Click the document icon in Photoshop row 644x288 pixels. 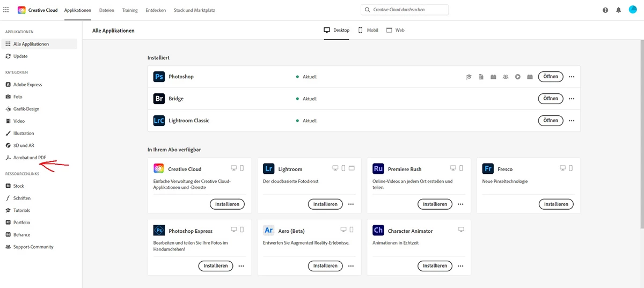point(481,77)
